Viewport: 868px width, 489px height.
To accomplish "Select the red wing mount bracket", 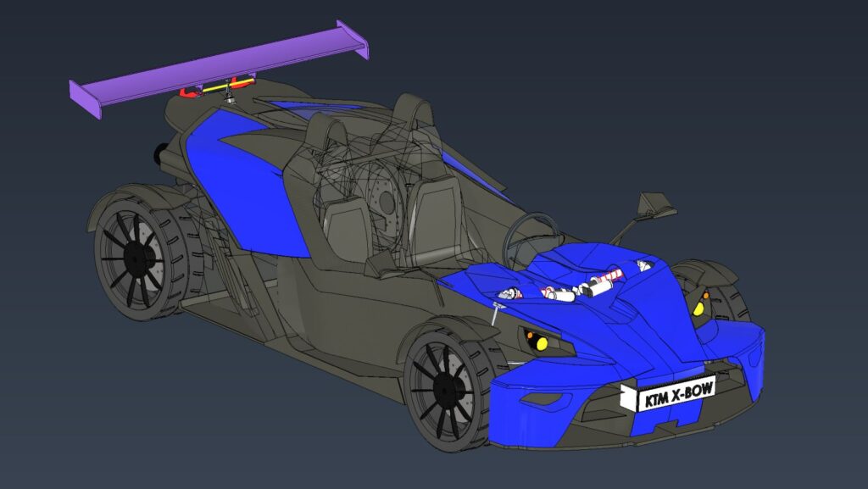I will coord(191,92).
